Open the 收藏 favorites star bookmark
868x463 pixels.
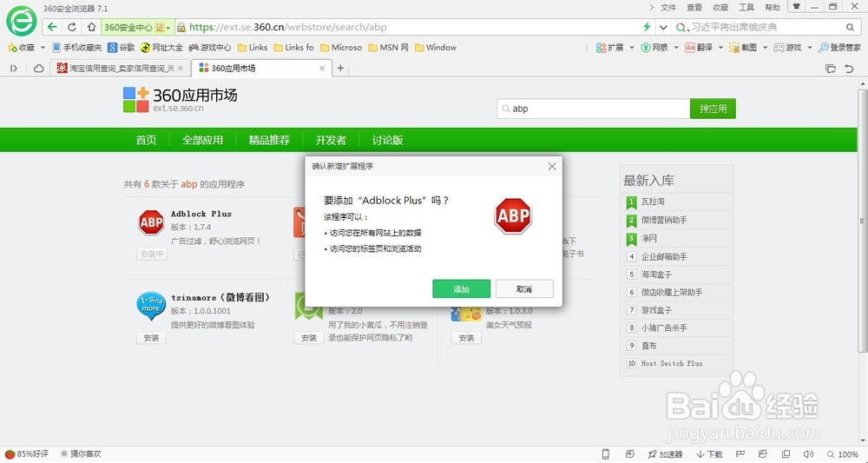tap(21, 48)
